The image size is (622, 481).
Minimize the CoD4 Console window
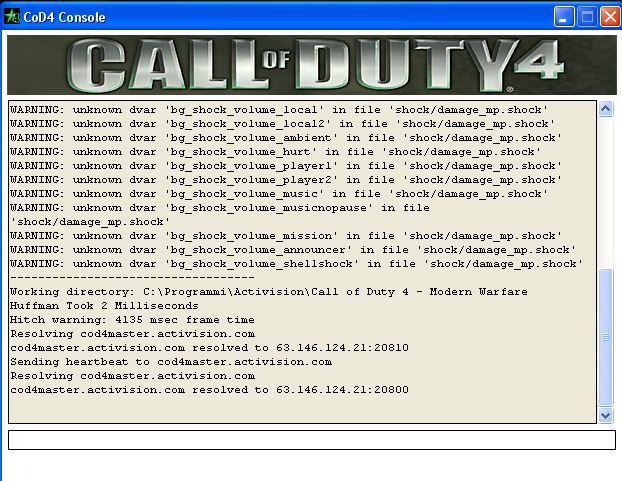pyautogui.click(x=564, y=17)
